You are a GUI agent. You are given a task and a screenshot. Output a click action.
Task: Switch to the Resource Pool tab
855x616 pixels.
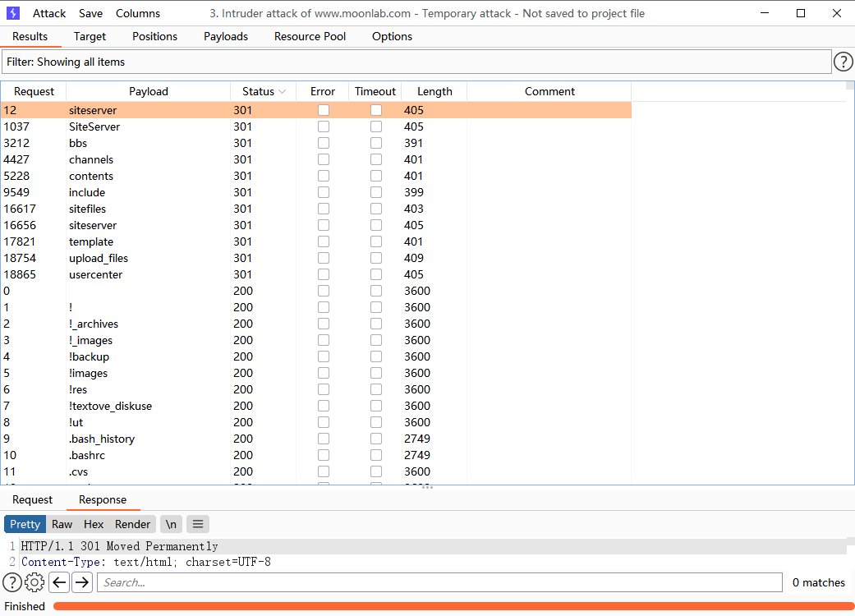tap(310, 36)
